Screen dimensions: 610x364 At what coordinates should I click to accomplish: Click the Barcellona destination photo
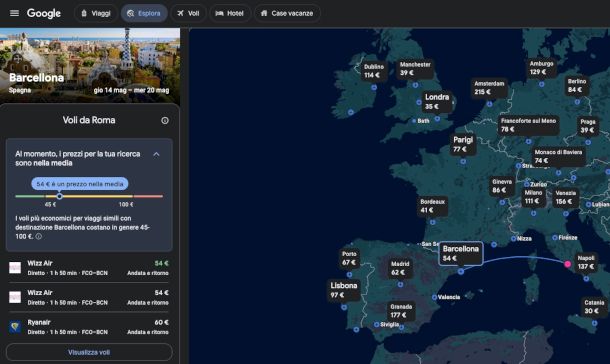coord(90,65)
